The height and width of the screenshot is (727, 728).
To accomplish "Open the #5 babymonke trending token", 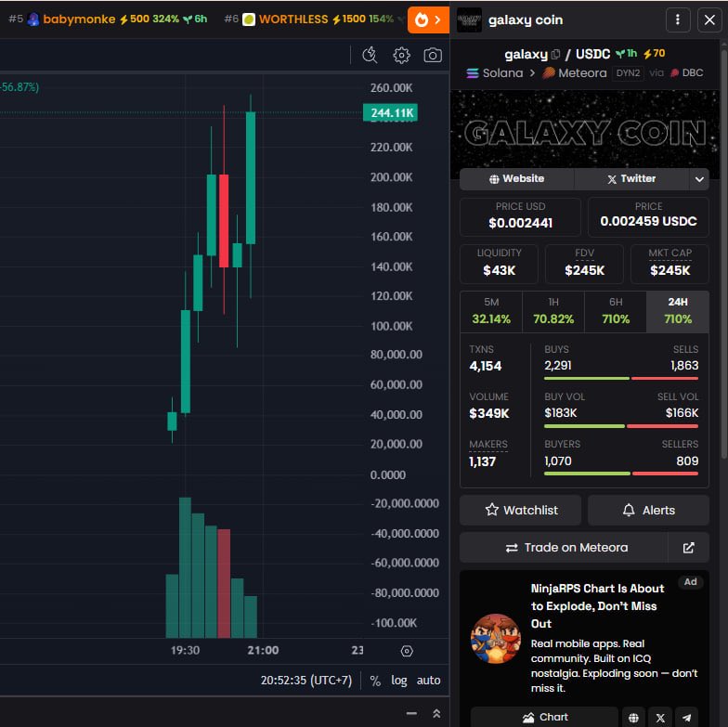I will point(108,19).
